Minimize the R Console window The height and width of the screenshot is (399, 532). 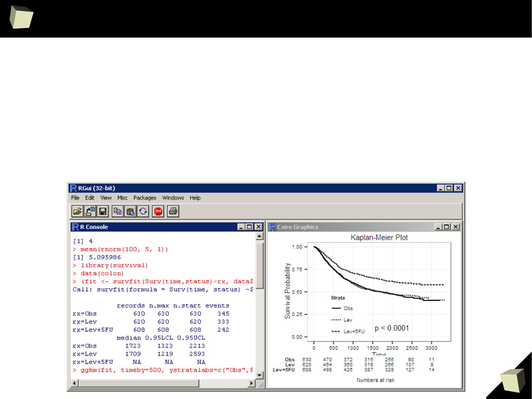click(242, 227)
